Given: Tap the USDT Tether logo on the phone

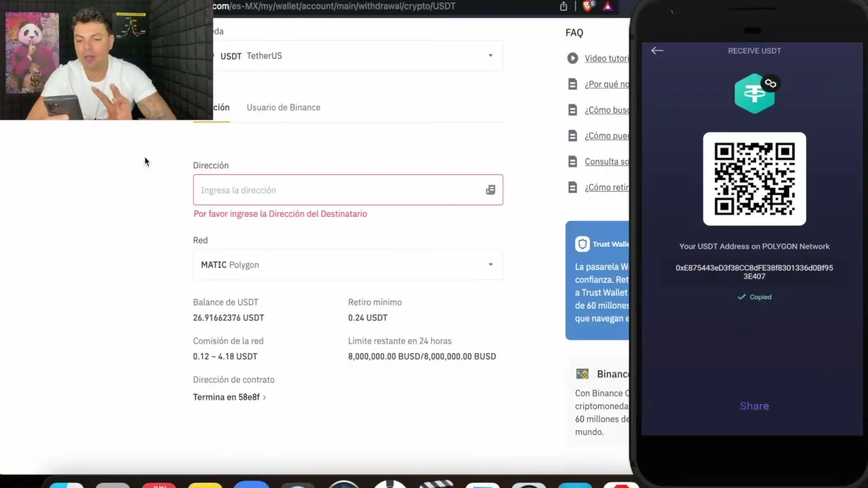Looking at the screenshot, I should pos(755,94).
